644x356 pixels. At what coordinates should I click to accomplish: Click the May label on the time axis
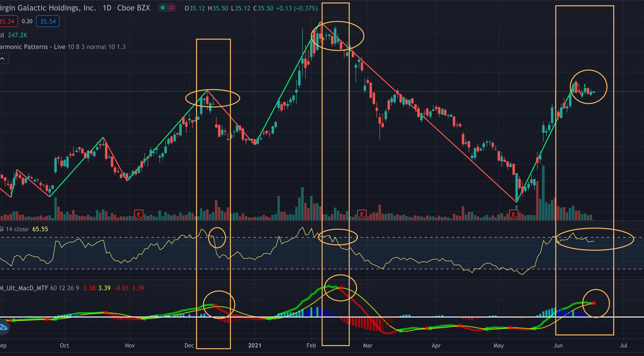(x=499, y=346)
